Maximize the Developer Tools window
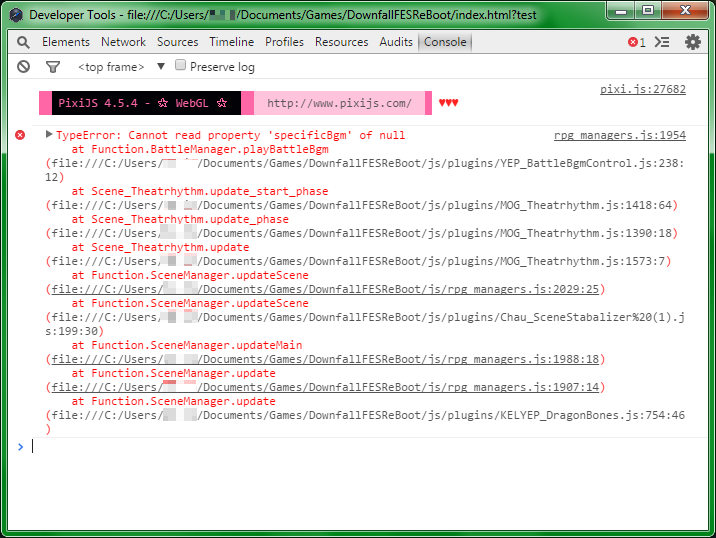Viewport: 716px width, 538px height. tap(648, 11)
